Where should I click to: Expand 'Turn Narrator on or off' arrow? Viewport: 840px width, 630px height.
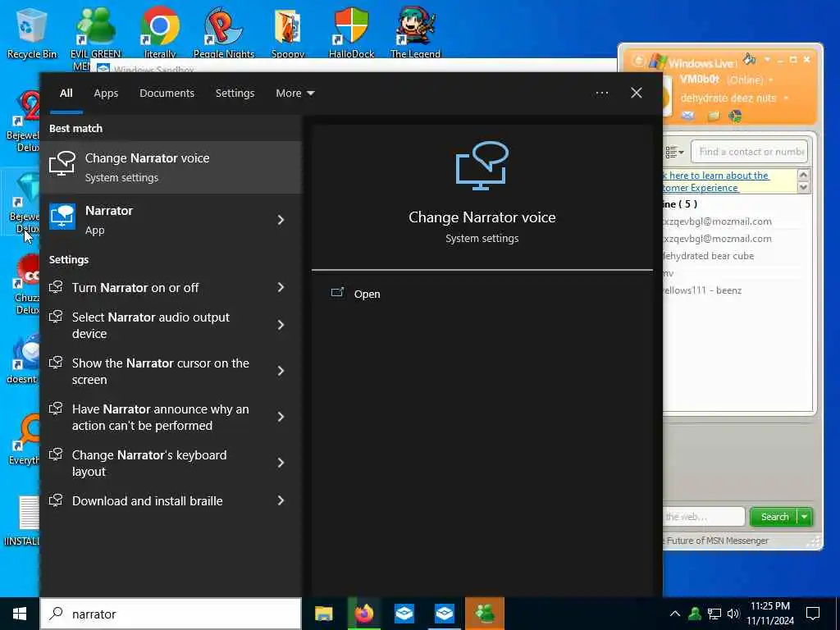pyautogui.click(x=281, y=287)
